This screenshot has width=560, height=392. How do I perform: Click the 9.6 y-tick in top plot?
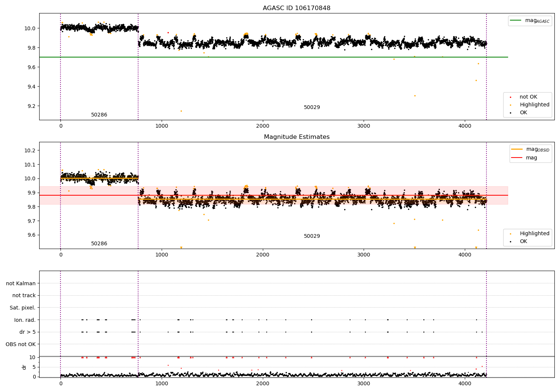(31, 67)
